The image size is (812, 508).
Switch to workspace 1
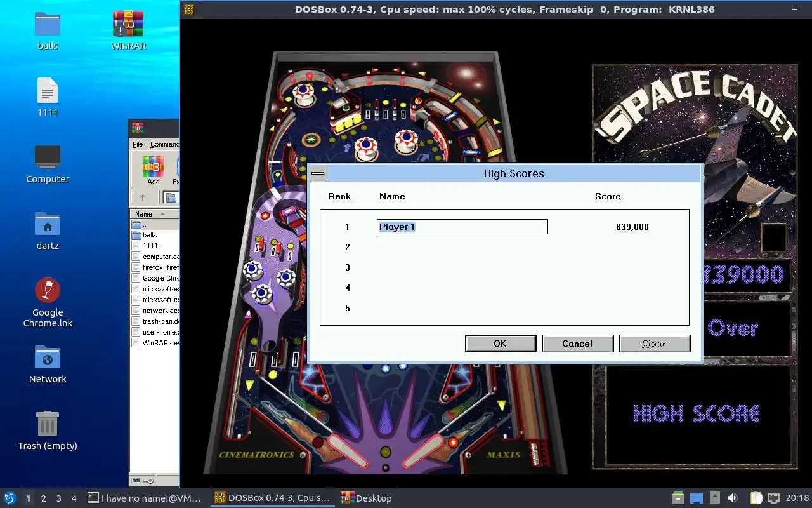tap(28, 498)
